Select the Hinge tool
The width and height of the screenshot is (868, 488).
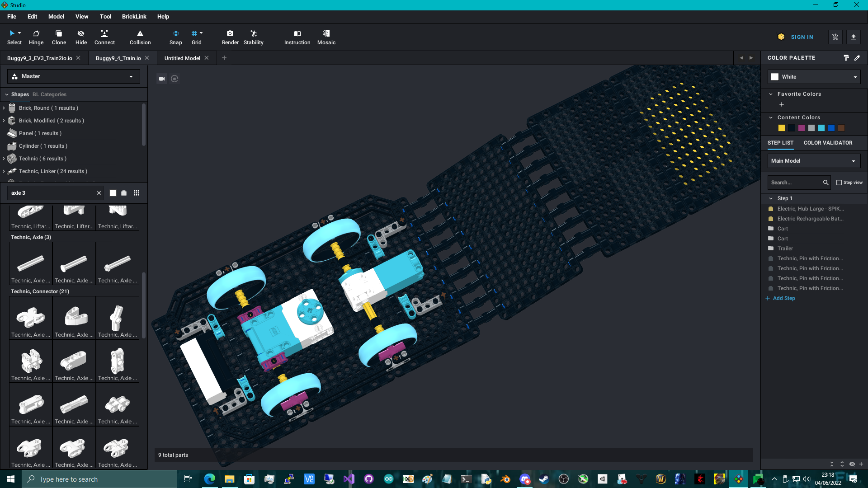point(36,37)
